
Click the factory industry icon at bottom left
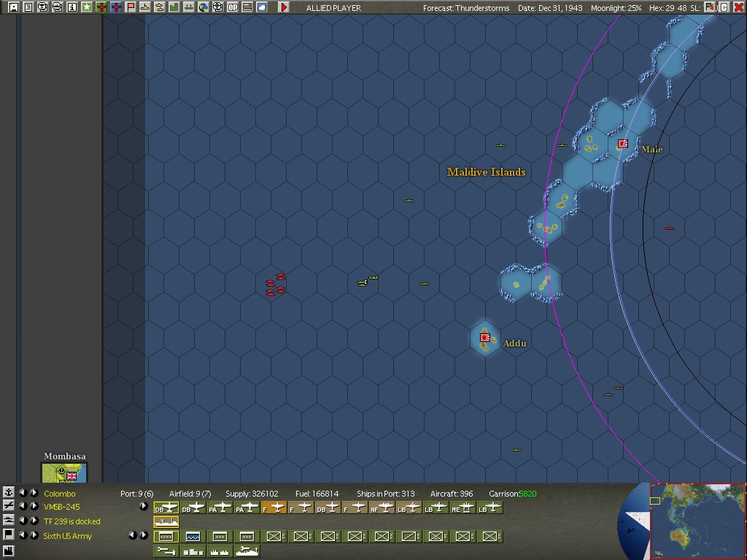pos(8,552)
